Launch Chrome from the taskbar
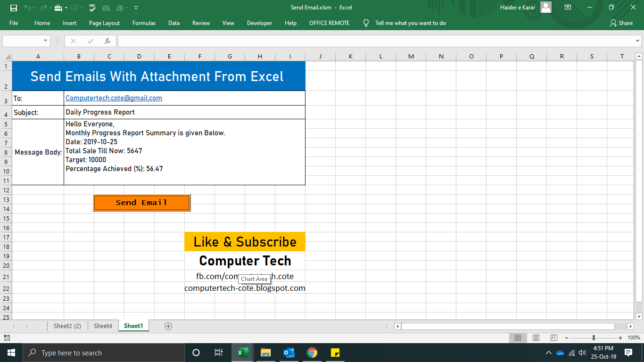 [x=311, y=352]
